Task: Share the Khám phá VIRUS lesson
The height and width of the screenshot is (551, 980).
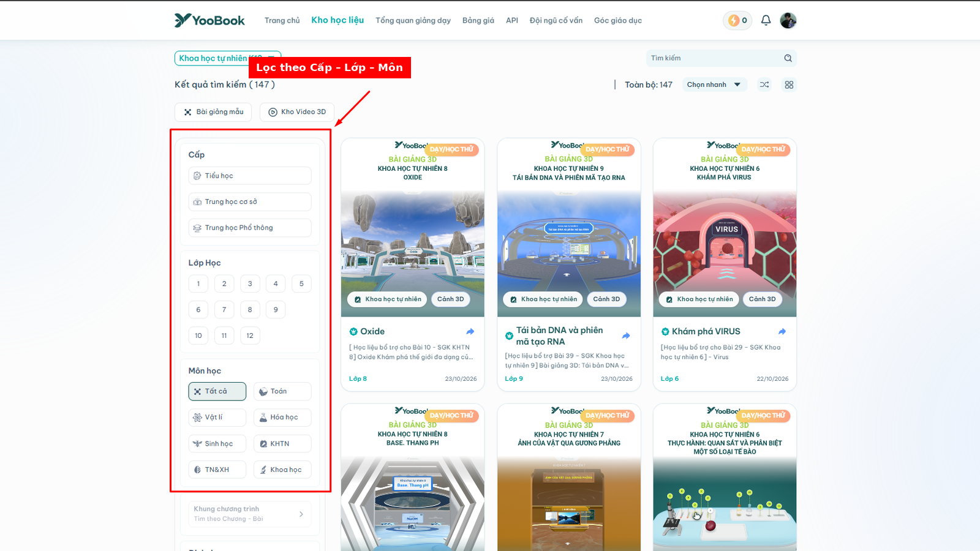Action: coord(782,331)
